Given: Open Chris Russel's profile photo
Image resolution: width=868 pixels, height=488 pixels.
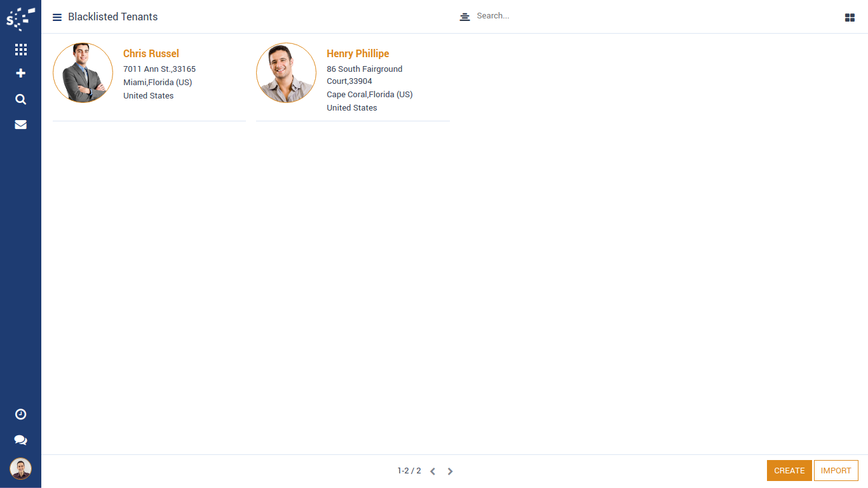Looking at the screenshot, I should (83, 73).
